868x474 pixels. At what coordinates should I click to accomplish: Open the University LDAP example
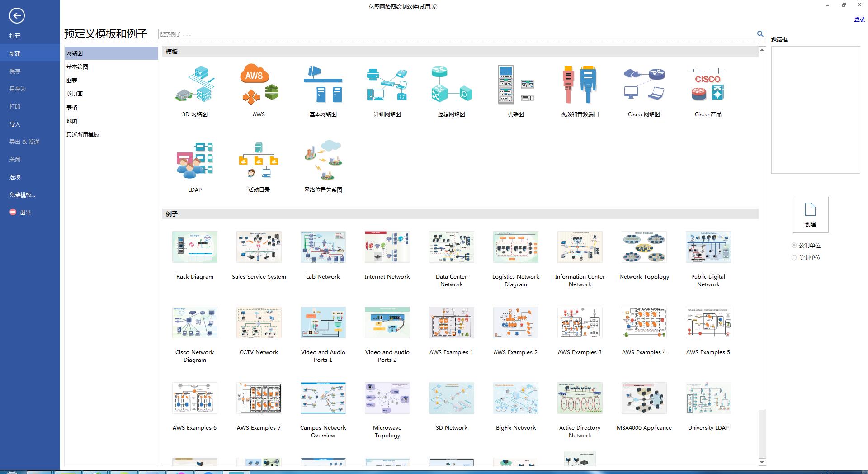click(x=708, y=398)
